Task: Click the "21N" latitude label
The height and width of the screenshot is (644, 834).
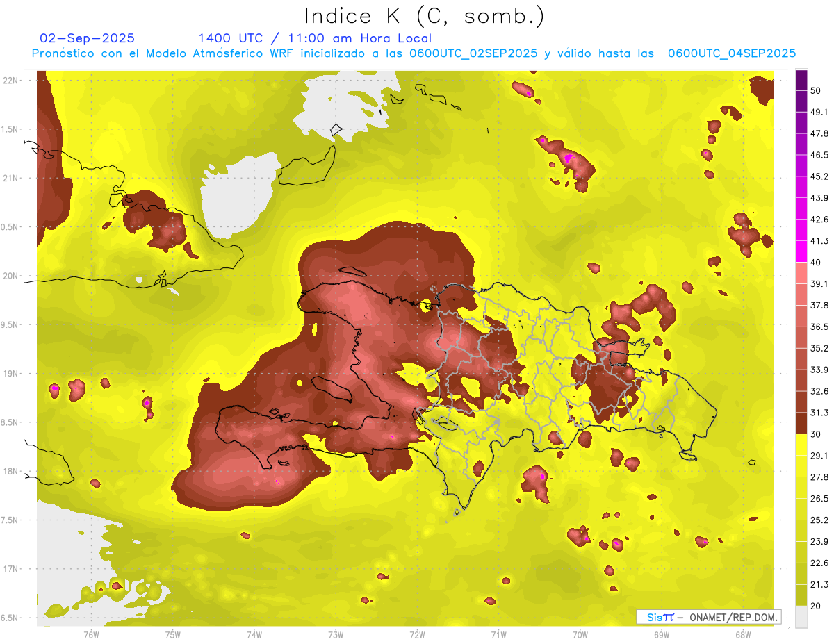Action: (x=10, y=178)
